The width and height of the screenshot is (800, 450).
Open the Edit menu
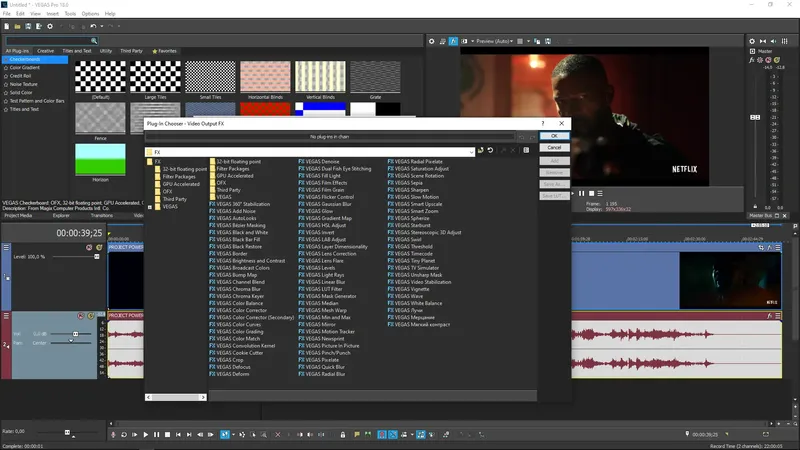20,14
